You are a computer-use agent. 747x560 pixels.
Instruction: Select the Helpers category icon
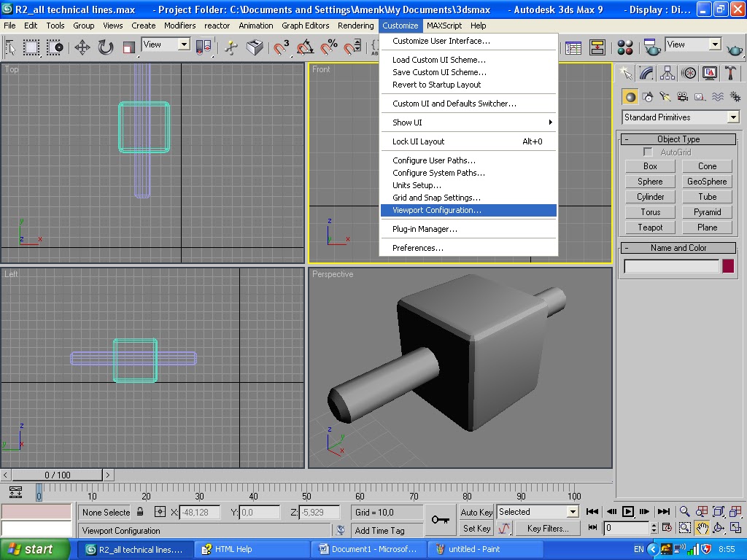[700, 97]
